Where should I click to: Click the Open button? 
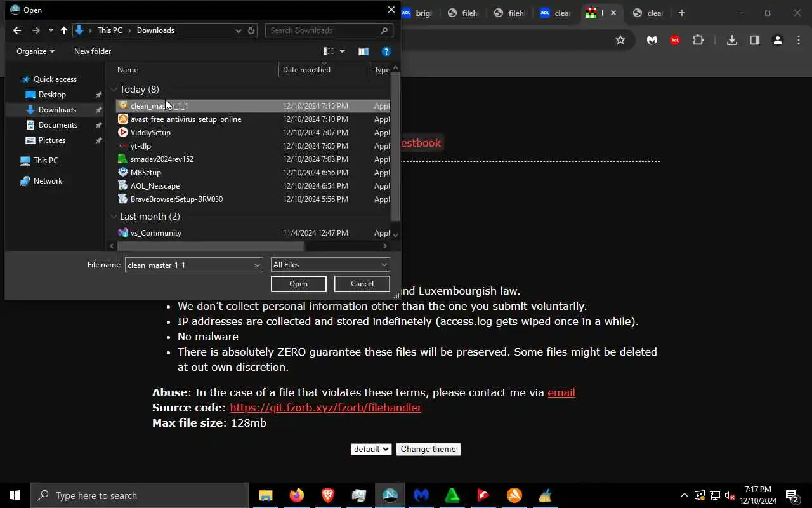299,284
